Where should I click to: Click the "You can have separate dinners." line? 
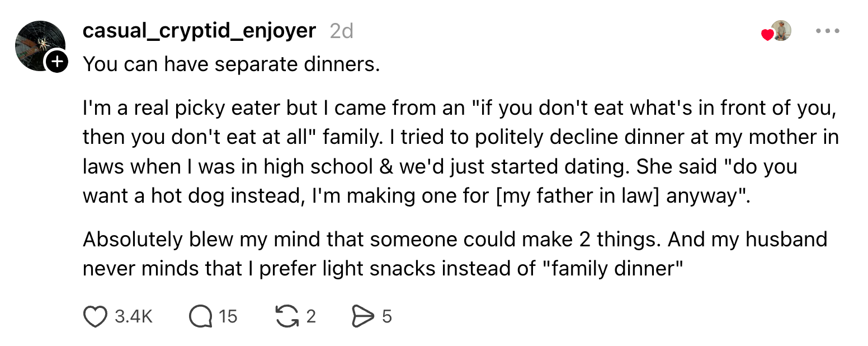(232, 64)
